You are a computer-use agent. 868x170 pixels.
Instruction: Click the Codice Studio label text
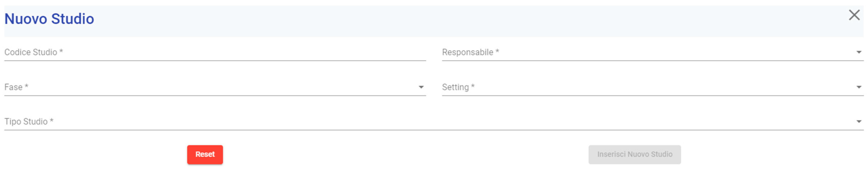click(31, 52)
